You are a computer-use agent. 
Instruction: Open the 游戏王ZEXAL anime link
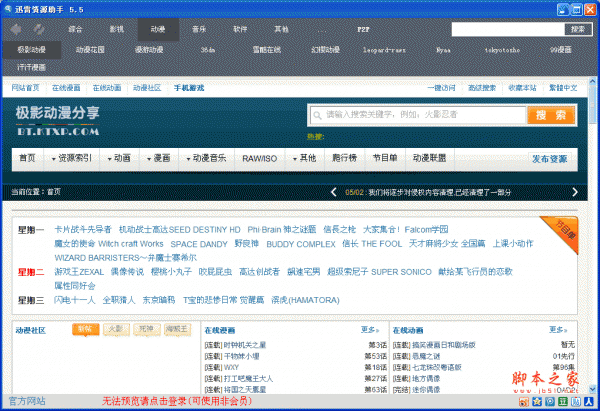coord(79,272)
